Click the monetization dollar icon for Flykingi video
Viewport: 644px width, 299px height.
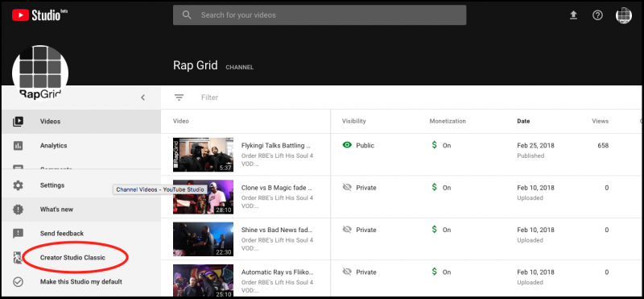point(434,145)
